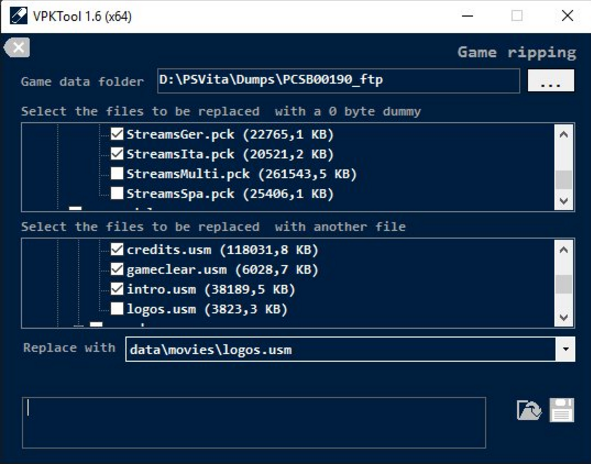The width and height of the screenshot is (591, 465).
Task: Uncheck intro.usm checkbox
Action: click(117, 289)
